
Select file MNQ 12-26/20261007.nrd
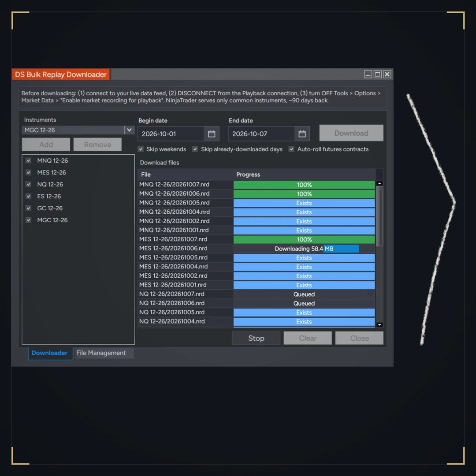click(x=174, y=185)
